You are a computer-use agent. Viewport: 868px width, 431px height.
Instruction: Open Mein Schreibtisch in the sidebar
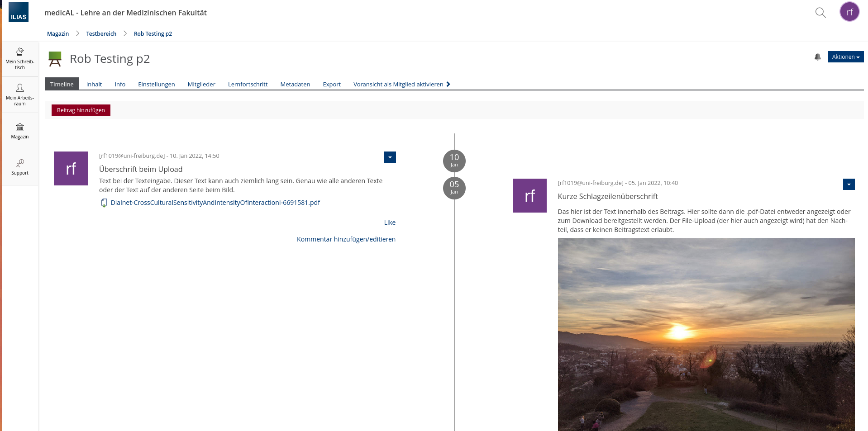[x=20, y=59]
